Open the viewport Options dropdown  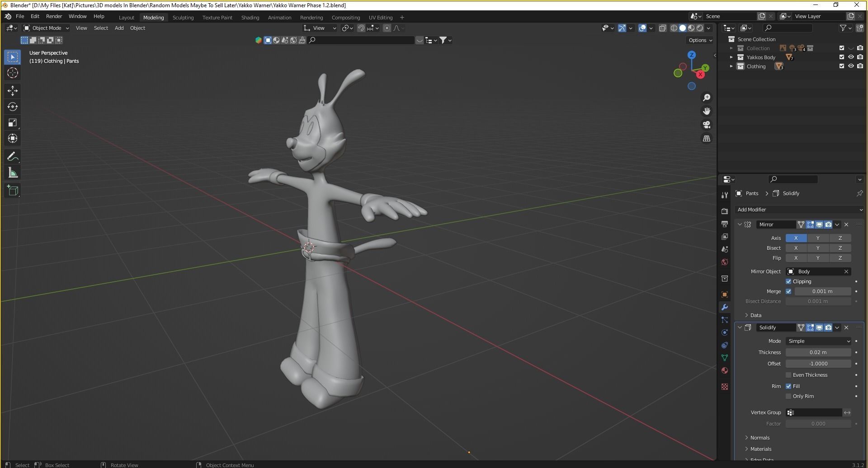pos(700,40)
